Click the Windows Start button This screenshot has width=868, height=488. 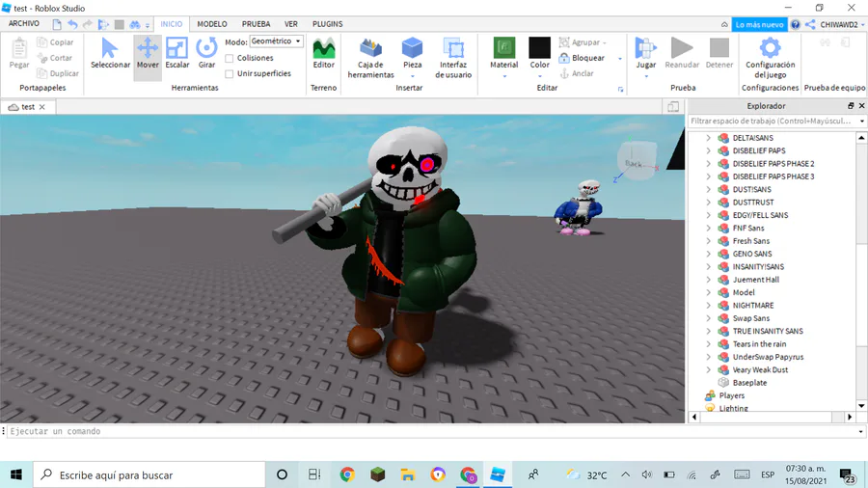pyautogui.click(x=16, y=474)
